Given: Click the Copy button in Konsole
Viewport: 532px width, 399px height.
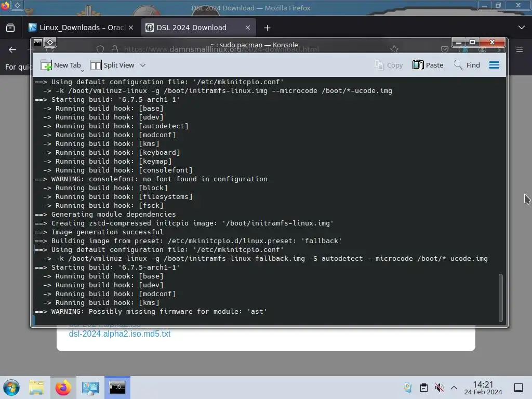Looking at the screenshot, I should [389, 65].
